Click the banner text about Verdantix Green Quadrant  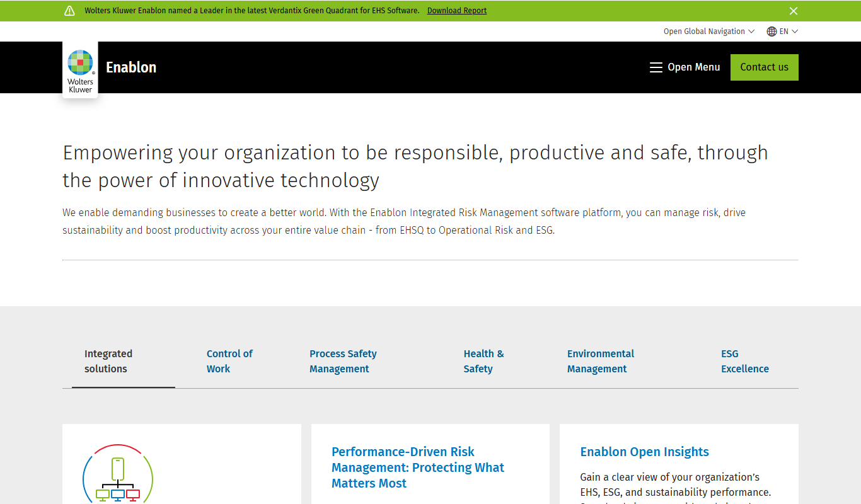252,11
